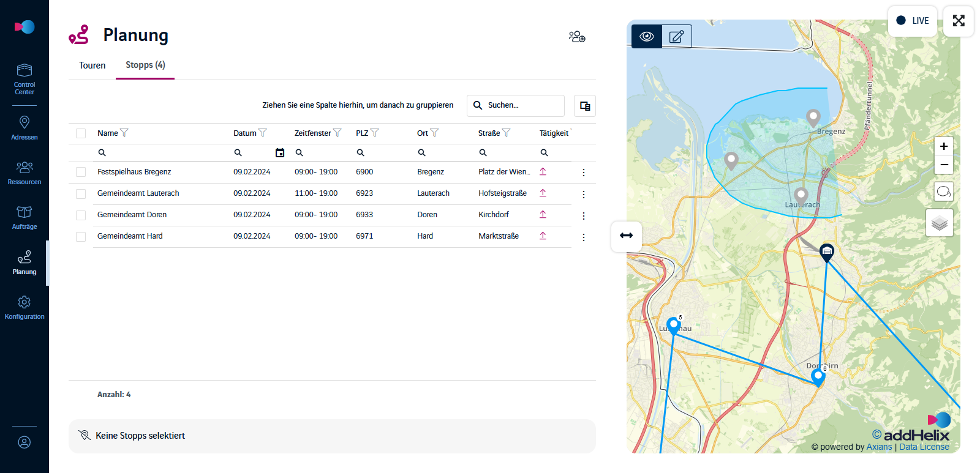Tick the checkbox for Festspielhaus Bregenz
This screenshot has width=980, height=473.
[81, 172]
